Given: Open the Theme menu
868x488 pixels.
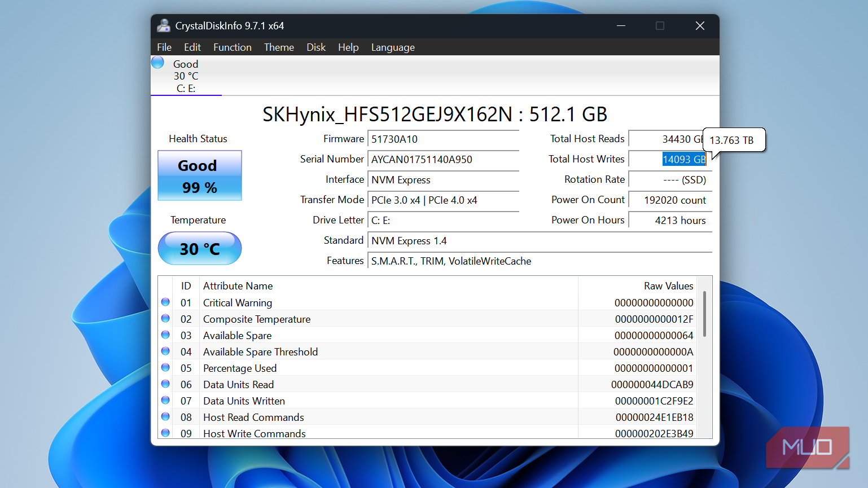Looking at the screenshot, I should (279, 47).
